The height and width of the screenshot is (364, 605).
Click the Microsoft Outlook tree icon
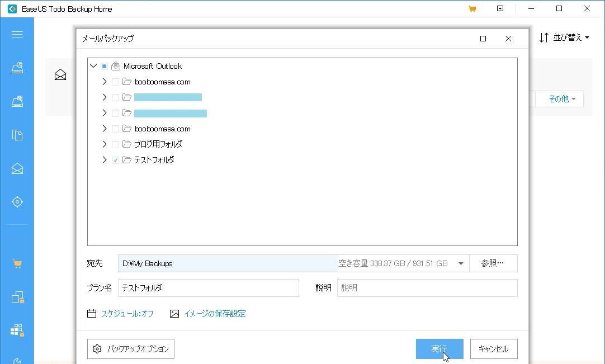point(115,67)
